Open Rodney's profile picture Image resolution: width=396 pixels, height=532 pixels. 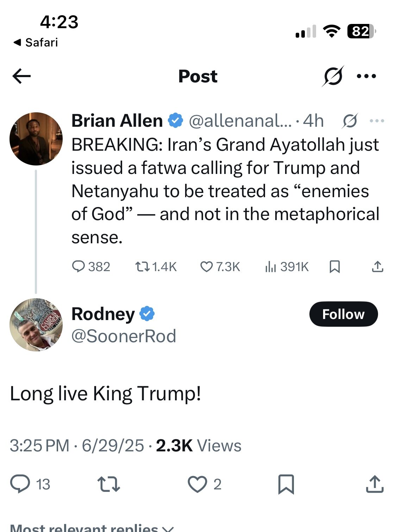pyautogui.click(x=36, y=325)
